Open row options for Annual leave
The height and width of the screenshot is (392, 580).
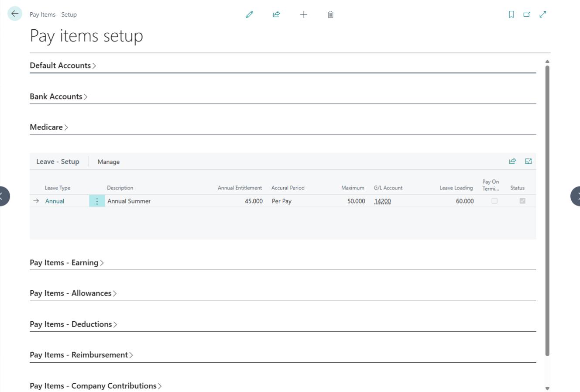[97, 201]
